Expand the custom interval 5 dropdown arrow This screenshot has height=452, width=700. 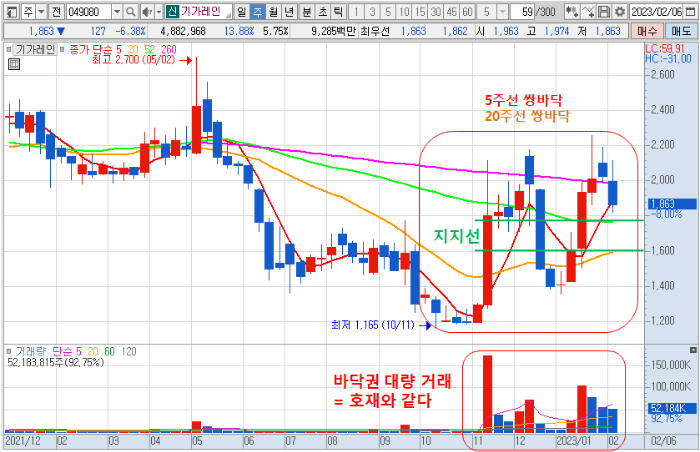503,12
